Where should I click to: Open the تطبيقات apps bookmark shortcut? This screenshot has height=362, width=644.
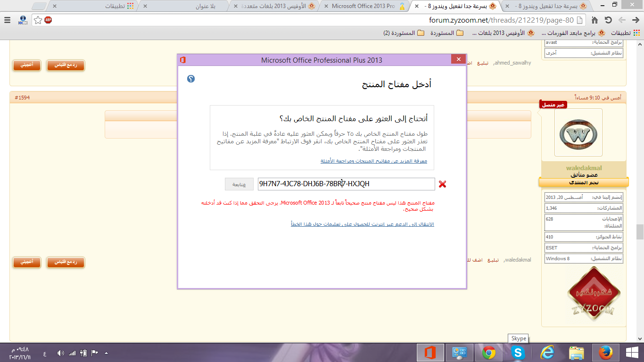click(626, 33)
